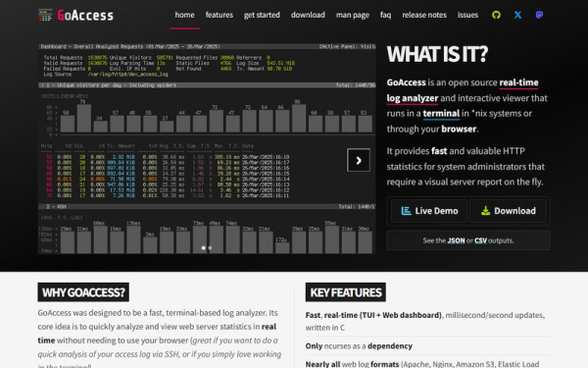Image resolution: width=588 pixels, height=368 pixels.
Task: Select the second carousel dot indicator
Action: (210, 248)
